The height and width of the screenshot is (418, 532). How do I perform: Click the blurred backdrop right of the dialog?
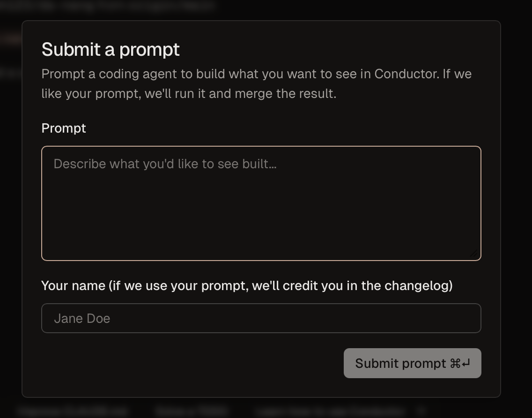(516, 211)
